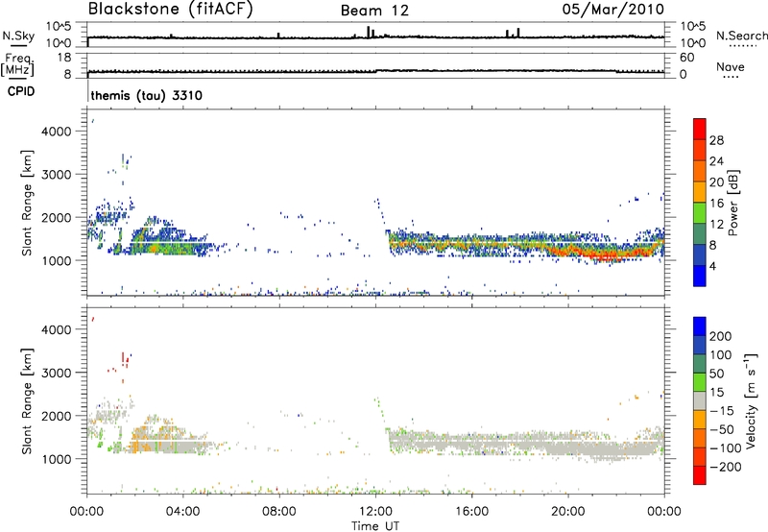Click the 'Nave' legend label

coord(731,67)
